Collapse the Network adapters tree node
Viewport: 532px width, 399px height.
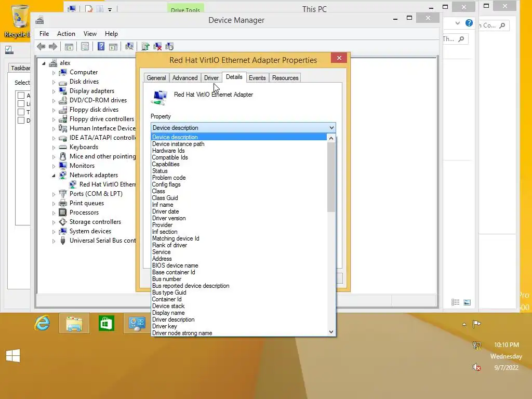(54, 176)
